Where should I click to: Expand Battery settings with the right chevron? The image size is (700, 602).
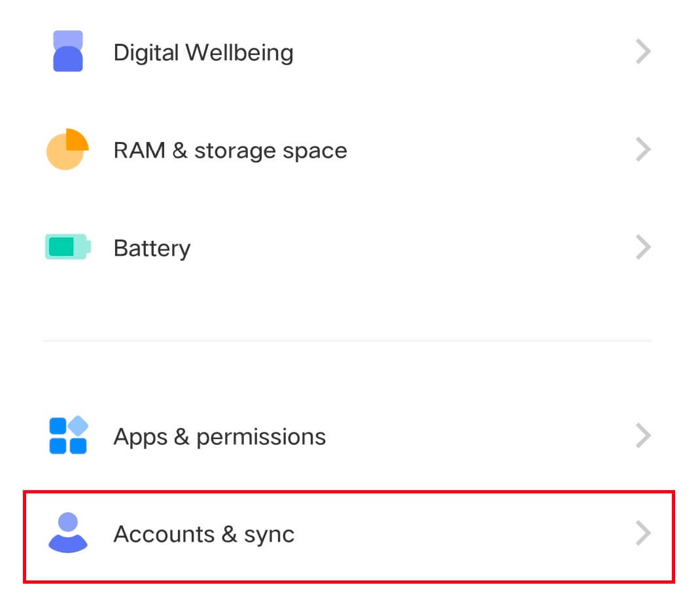coord(643,247)
